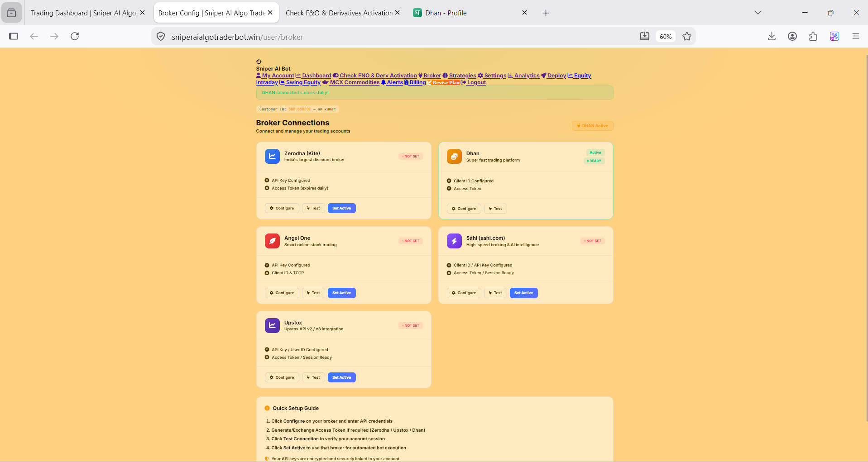
Task: Click the Upstox broker logo icon
Action: (272, 325)
